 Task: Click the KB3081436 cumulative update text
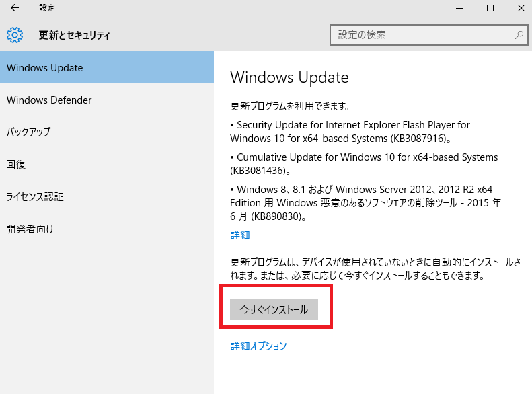[x=364, y=164]
